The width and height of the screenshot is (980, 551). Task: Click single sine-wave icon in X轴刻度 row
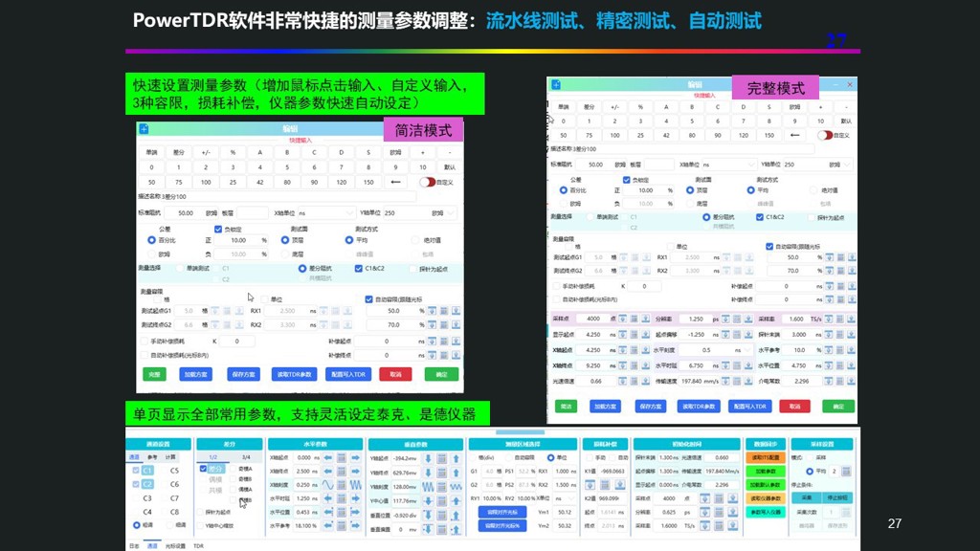327,485
